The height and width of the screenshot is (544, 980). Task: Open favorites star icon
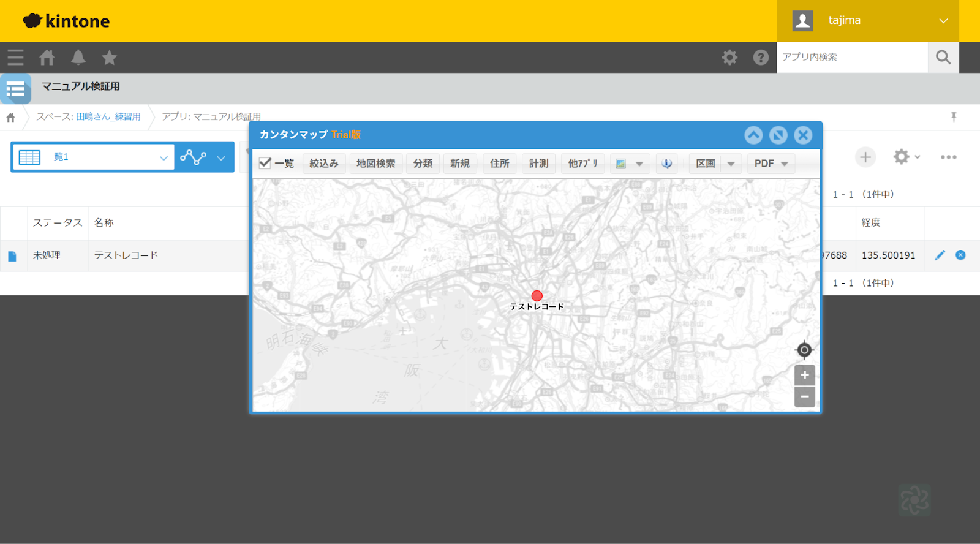tap(109, 58)
